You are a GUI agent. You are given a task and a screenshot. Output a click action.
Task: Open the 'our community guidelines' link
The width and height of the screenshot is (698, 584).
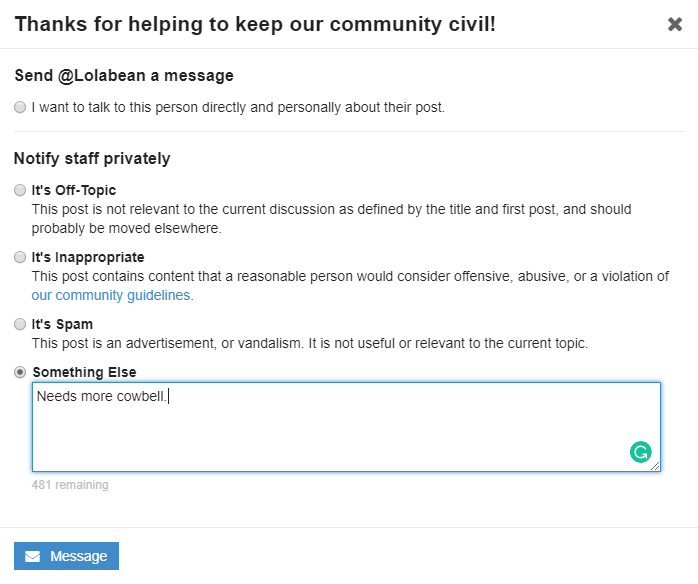click(111, 295)
